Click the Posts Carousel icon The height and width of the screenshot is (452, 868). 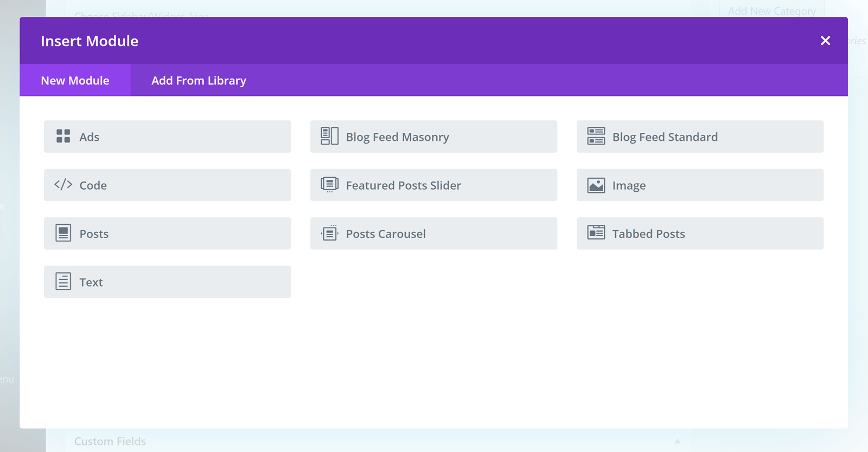pyautogui.click(x=329, y=233)
